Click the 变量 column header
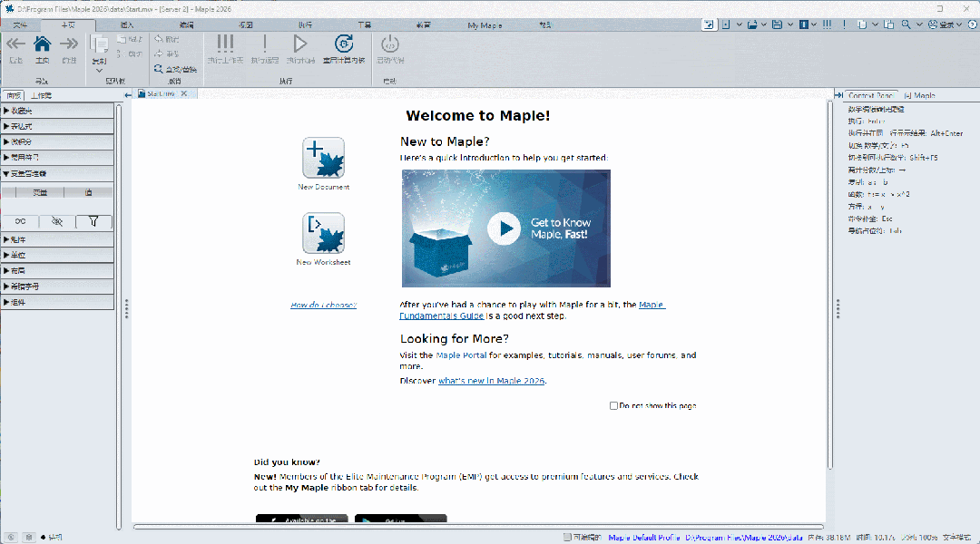The image size is (980, 544). (x=40, y=192)
